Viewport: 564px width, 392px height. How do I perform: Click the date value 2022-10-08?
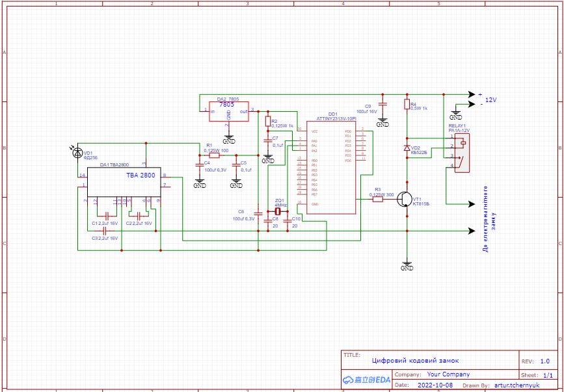(436, 385)
